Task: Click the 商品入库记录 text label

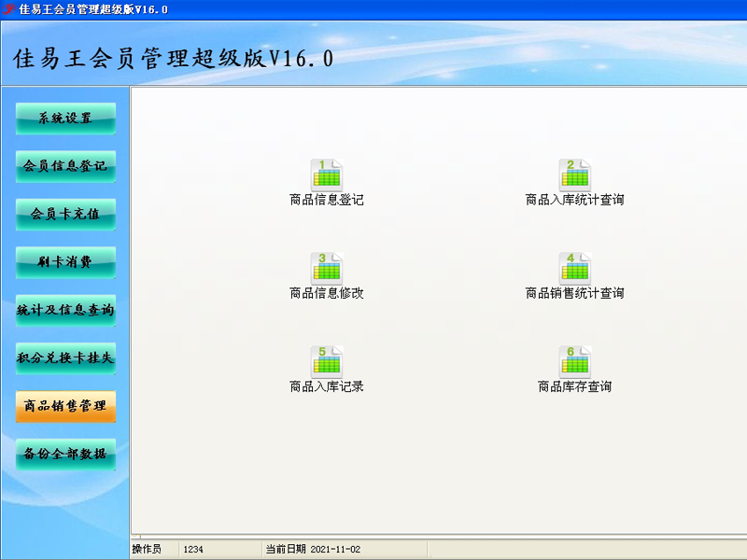Action: [327, 386]
